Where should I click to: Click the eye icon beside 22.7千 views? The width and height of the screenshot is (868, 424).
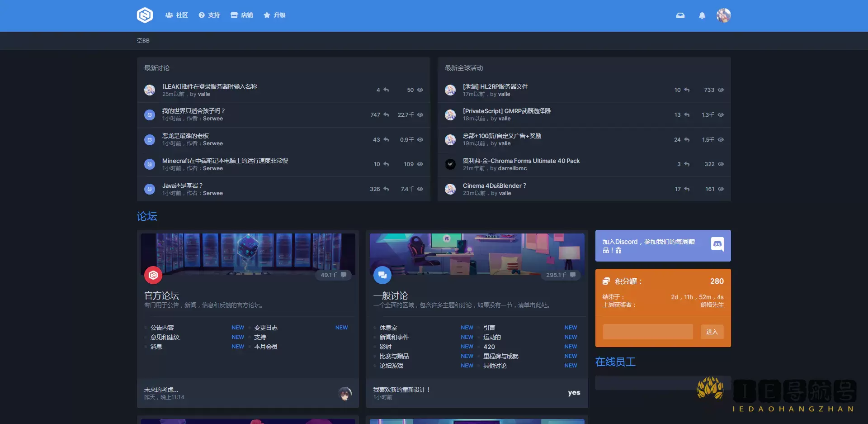coord(420,115)
